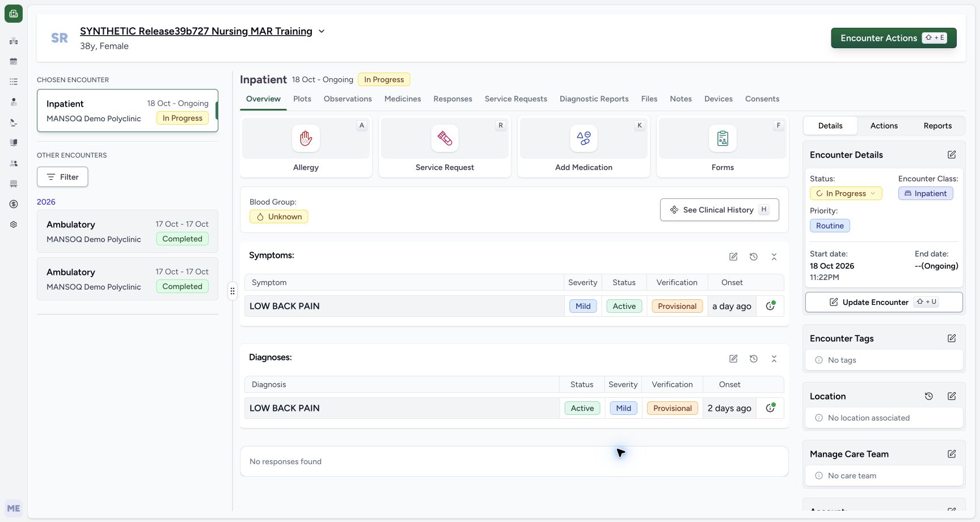Viewport: 980px width, 522px height.
Task: Open the In Progress status dropdown
Action: coord(846,193)
